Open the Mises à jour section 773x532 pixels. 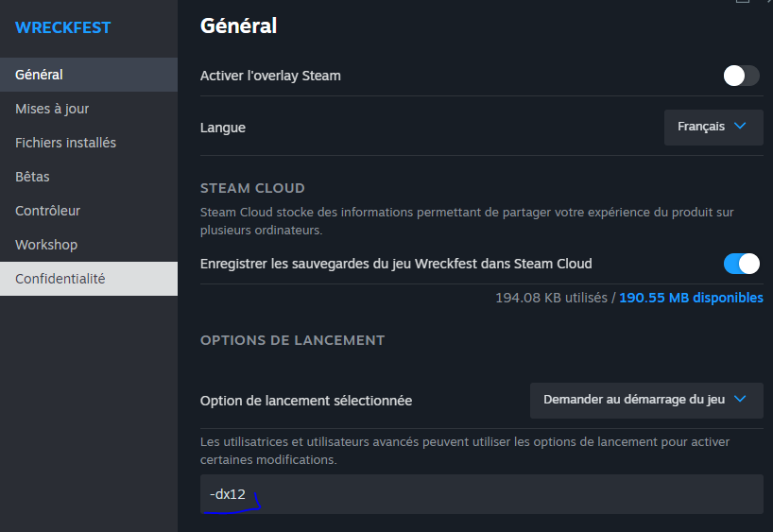click(x=52, y=109)
